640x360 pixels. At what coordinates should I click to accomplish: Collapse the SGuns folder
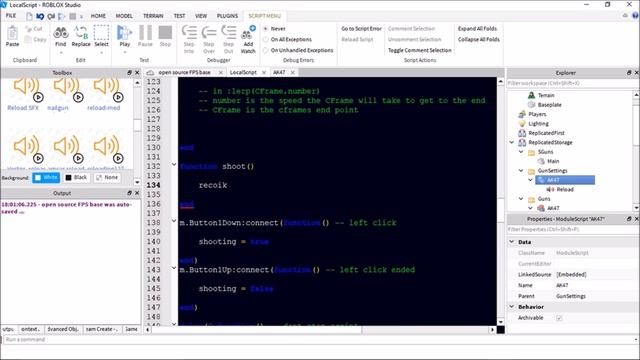(521, 152)
